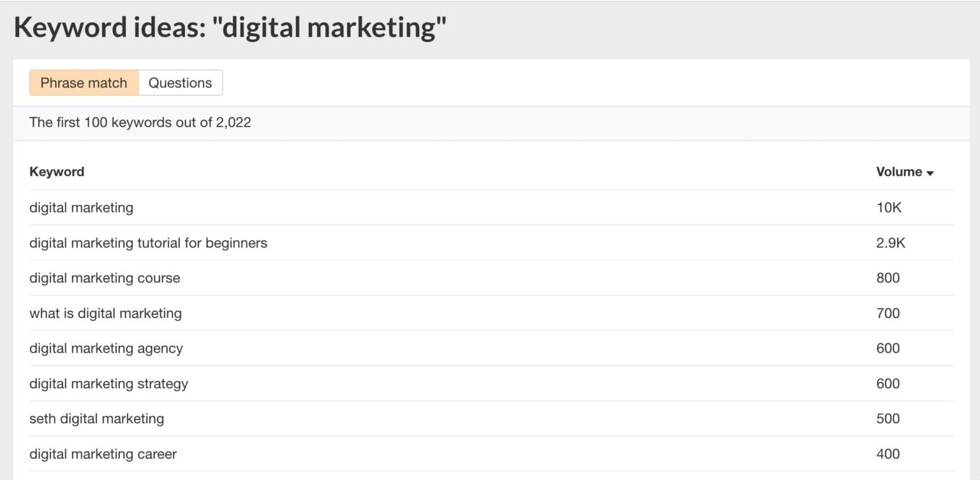Open "digital marketing career" keyword details
Image resolution: width=980 pixels, height=480 pixels.
(102, 453)
